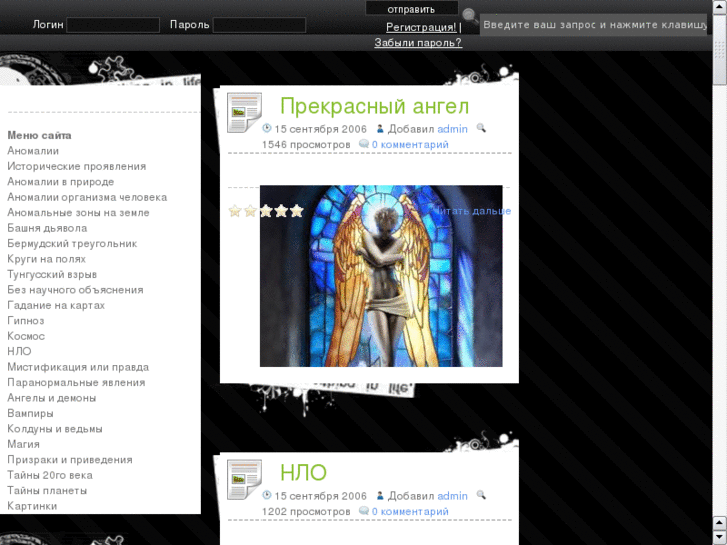The image size is (727, 545).
Task: Open Бермудский треугольник menu item
Action: tap(72, 244)
